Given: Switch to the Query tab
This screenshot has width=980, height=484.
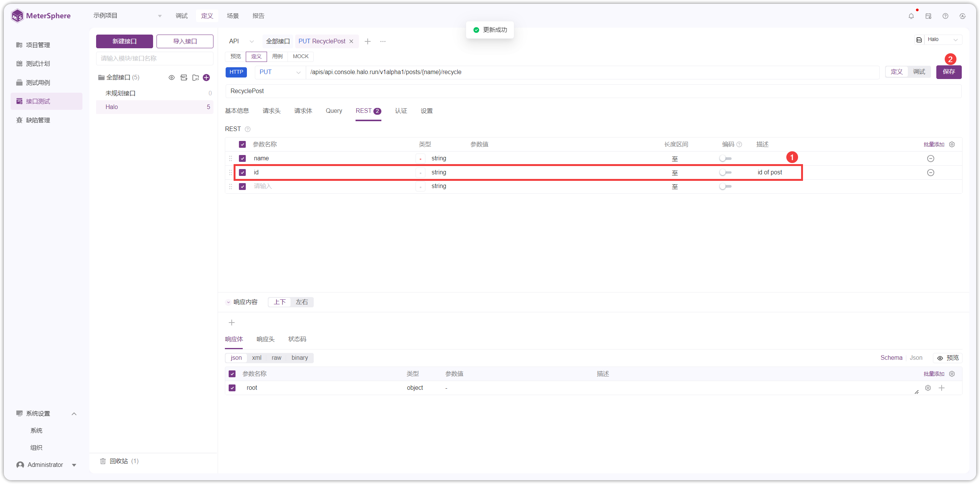Looking at the screenshot, I should [x=334, y=111].
